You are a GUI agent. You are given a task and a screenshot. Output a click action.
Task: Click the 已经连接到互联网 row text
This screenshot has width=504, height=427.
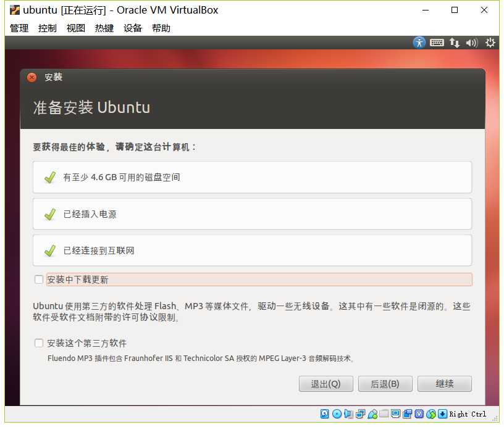pyautogui.click(x=99, y=251)
